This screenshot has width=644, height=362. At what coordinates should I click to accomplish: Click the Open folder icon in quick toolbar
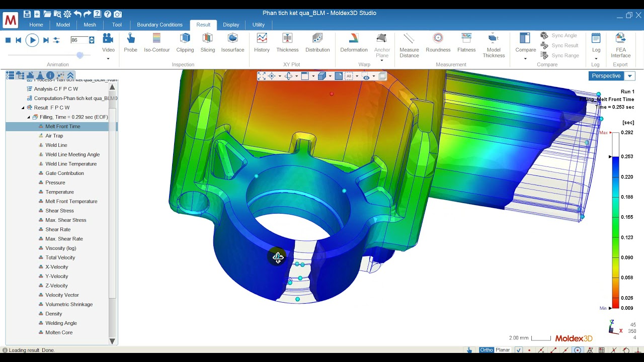[47, 14]
